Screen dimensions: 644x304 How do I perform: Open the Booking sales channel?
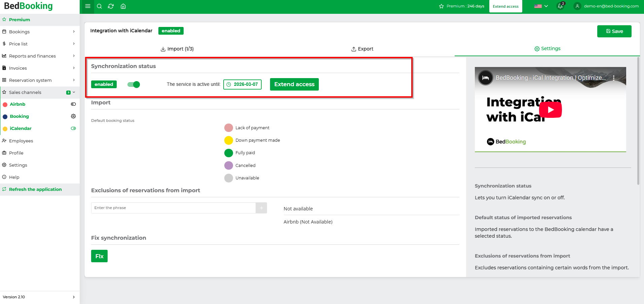(x=19, y=116)
